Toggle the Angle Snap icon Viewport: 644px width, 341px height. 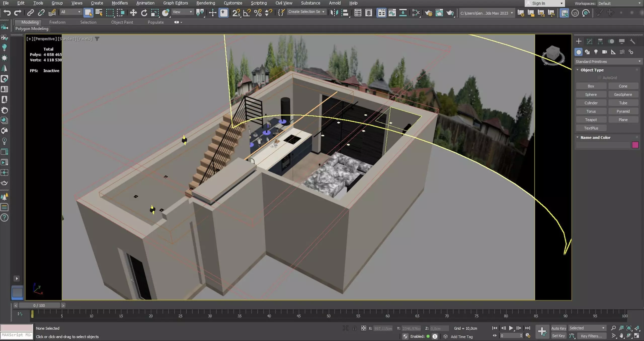(x=247, y=13)
